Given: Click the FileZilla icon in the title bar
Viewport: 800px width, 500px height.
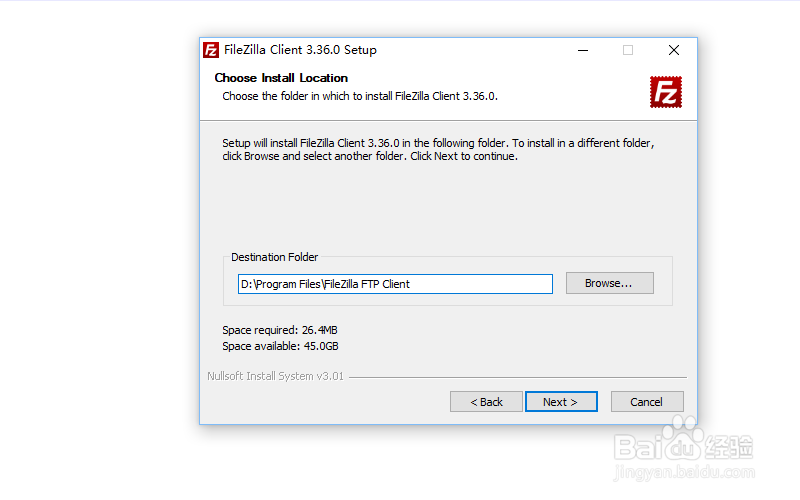Looking at the screenshot, I should 211,50.
